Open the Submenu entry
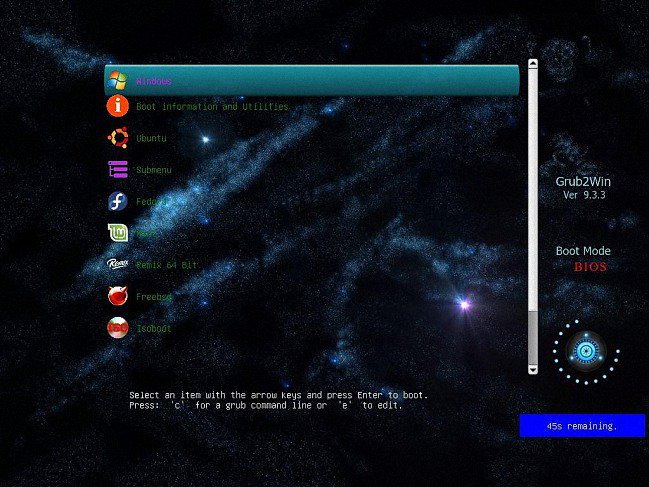649x487 pixels. point(154,170)
